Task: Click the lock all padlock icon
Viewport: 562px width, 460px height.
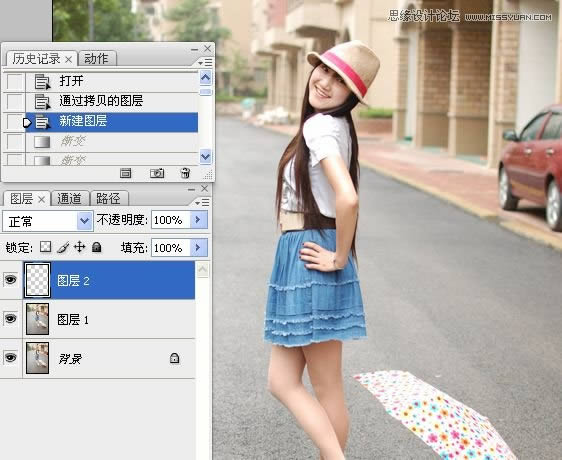Action: coord(96,247)
